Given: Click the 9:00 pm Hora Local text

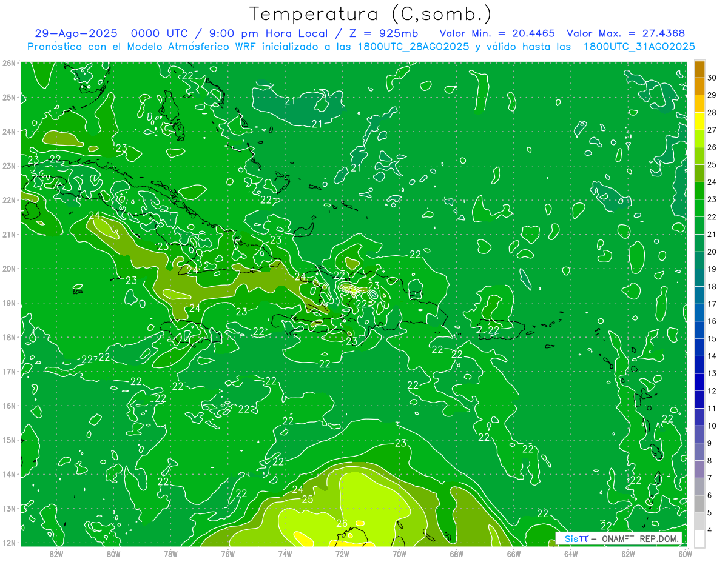Looking at the screenshot, I should (268, 34).
